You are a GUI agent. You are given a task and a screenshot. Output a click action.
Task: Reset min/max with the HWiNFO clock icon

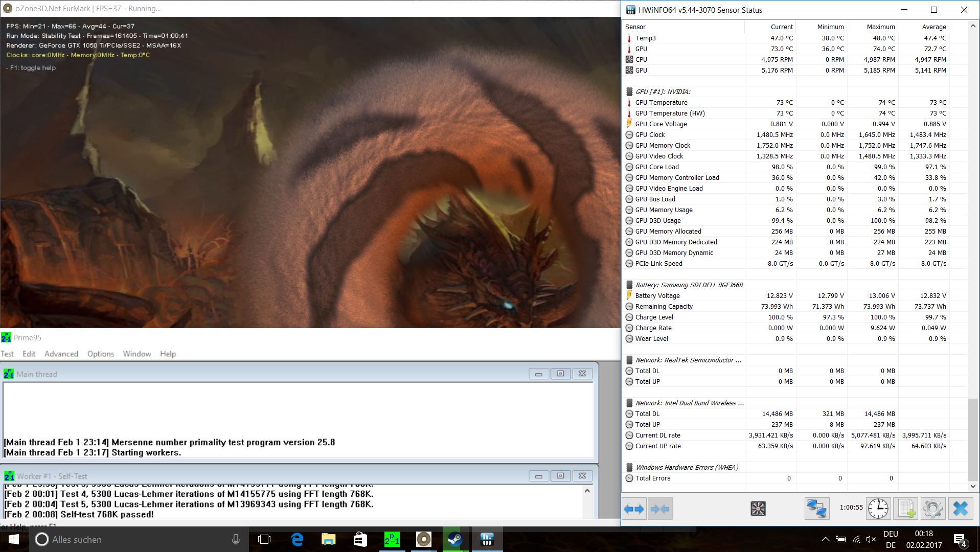(x=878, y=509)
